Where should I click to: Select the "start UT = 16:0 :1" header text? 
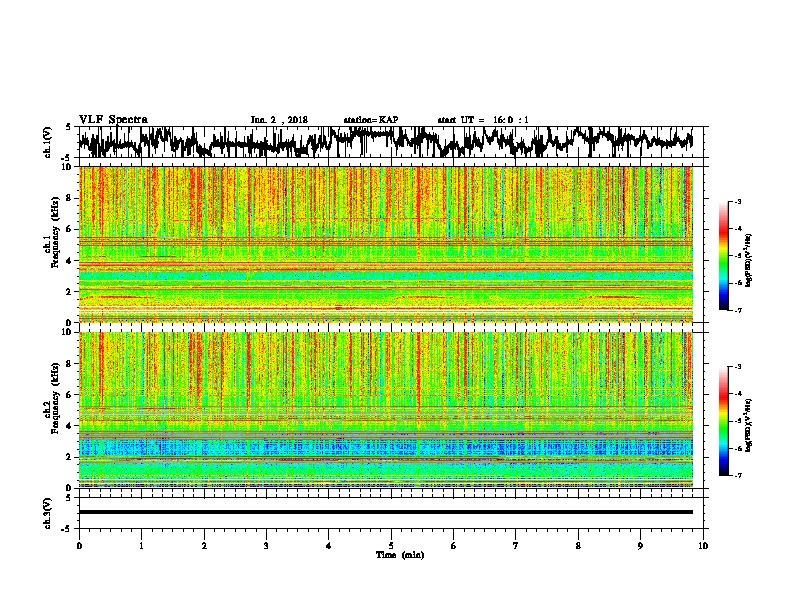[x=483, y=120]
